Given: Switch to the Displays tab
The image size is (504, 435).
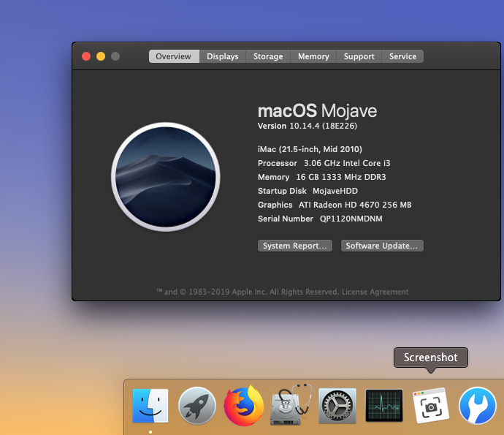Looking at the screenshot, I should coord(223,56).
